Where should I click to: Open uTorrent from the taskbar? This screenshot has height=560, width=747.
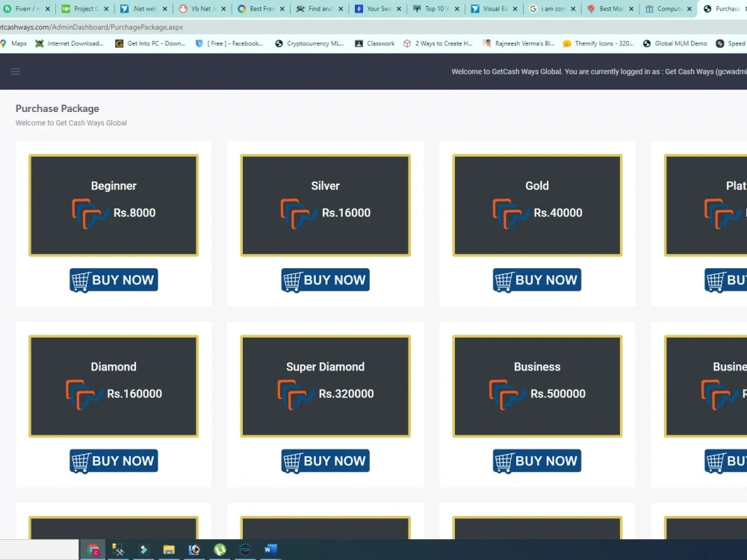tap(220, 550)
